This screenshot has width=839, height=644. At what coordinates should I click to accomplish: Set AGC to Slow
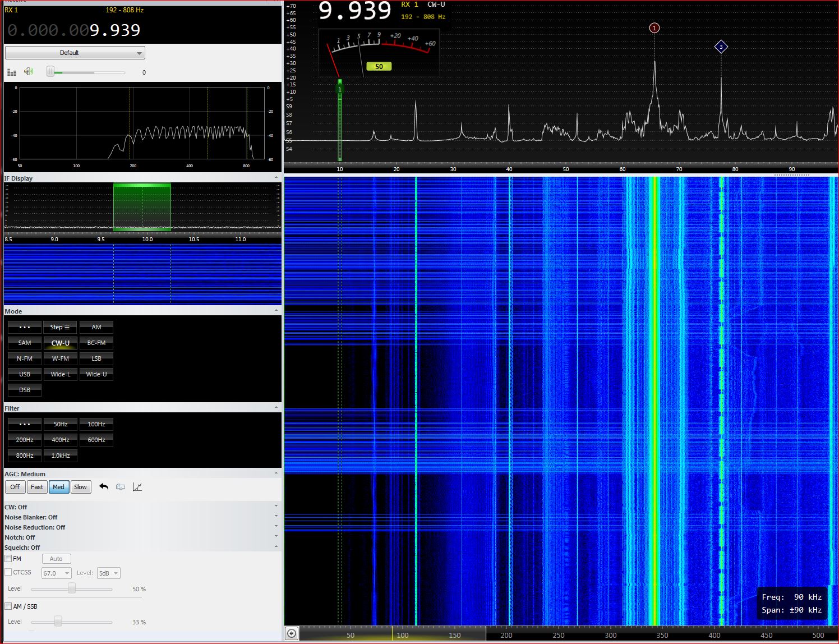pos(81,487)
